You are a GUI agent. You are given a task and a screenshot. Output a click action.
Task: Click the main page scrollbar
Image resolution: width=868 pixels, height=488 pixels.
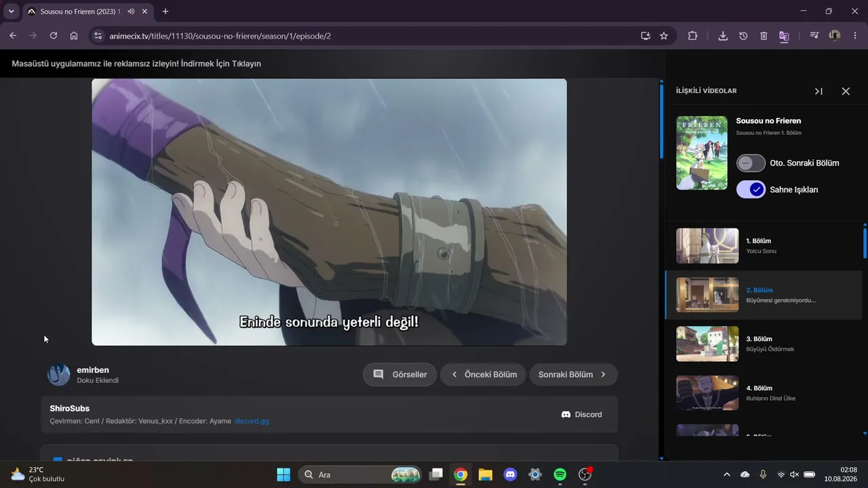662,121
